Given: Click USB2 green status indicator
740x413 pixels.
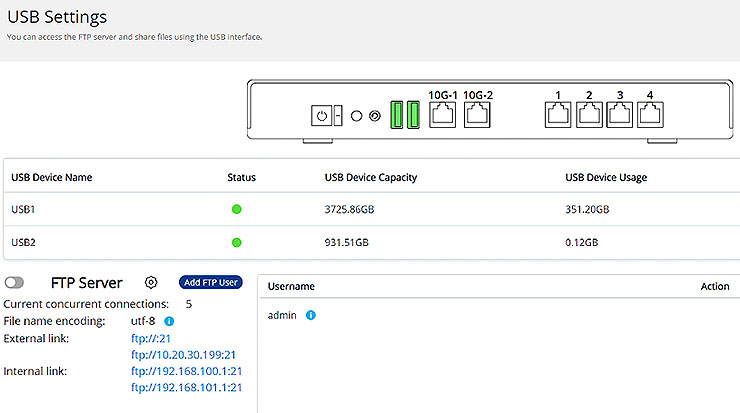Looking at the screenshot, I should [x=237, y=242].
